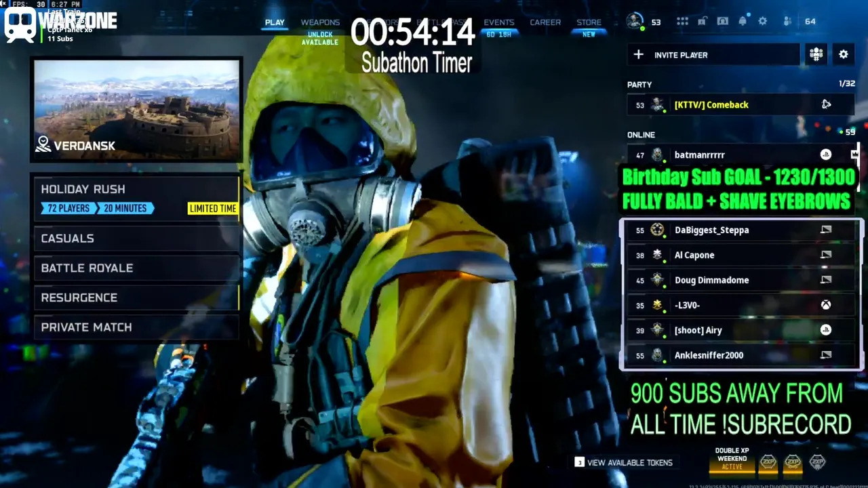Open party settings gear beside Invite Player

(844, 54)
